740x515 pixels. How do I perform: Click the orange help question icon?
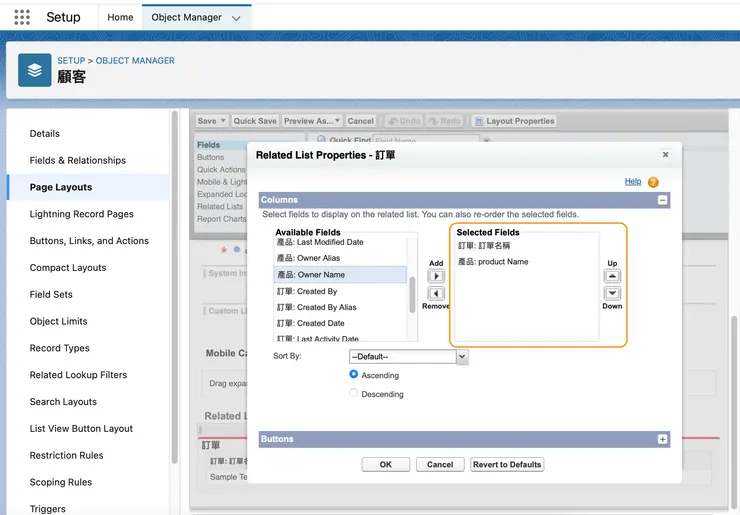[x=653, y=182]
